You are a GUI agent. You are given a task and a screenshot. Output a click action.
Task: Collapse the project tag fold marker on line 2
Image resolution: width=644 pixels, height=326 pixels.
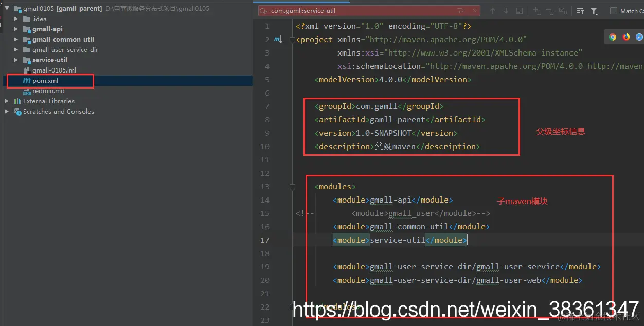click(x=292, y=40)
